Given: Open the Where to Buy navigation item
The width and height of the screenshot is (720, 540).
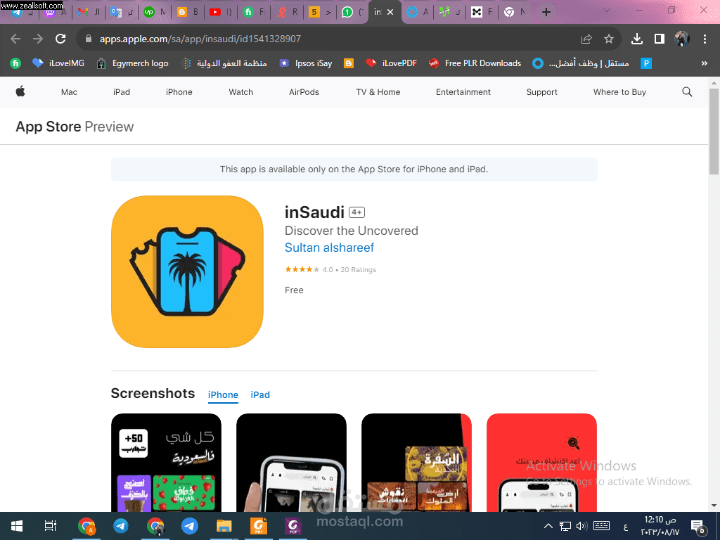Looking at the screenshot, I should 619,92.
